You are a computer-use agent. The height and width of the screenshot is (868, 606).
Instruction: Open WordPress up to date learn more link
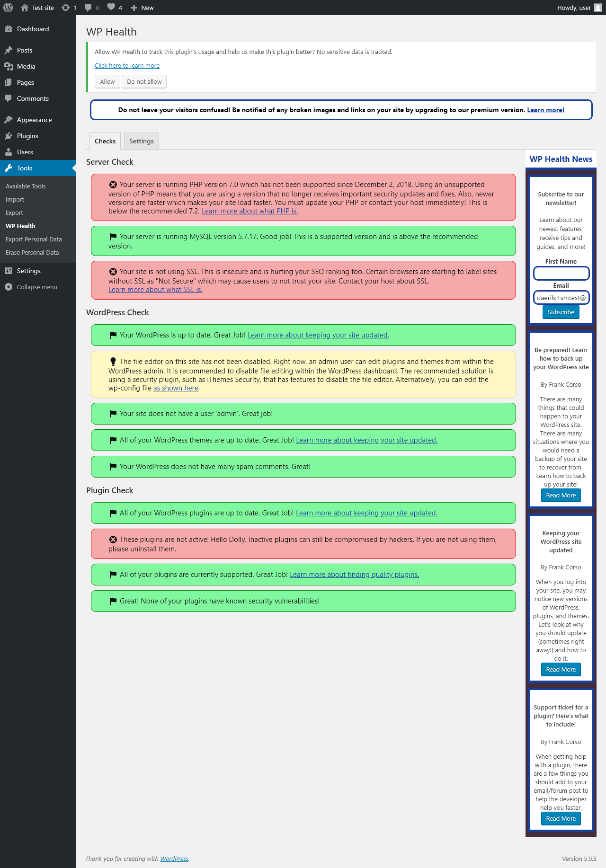pyautogui.click(x=318, y=335)
